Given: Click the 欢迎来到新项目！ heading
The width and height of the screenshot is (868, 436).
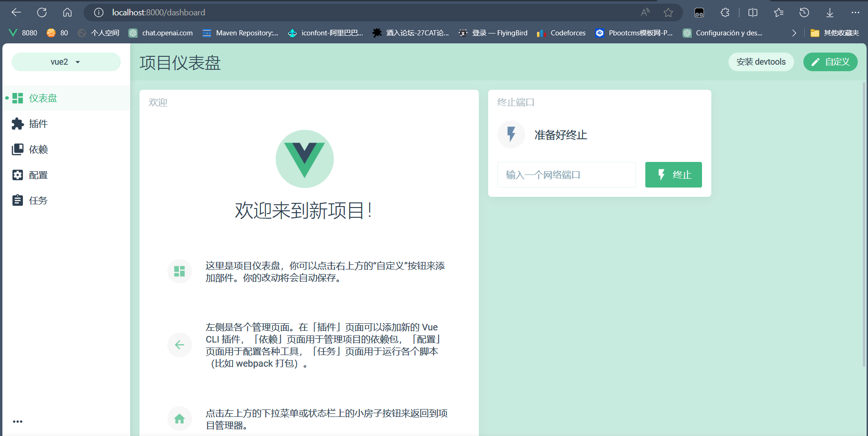Looking at the screenshot, I should [x=305, y=210].
